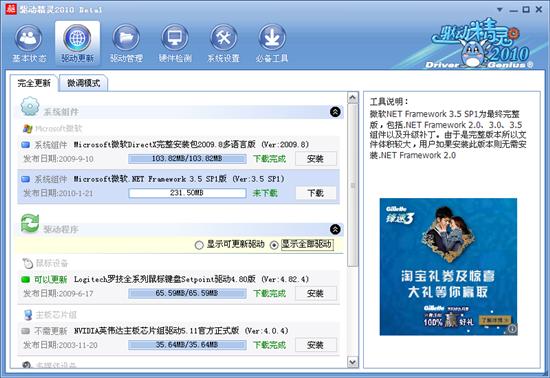Switch to the 完全更新 tab
The image size is (550, 378).
34,83
